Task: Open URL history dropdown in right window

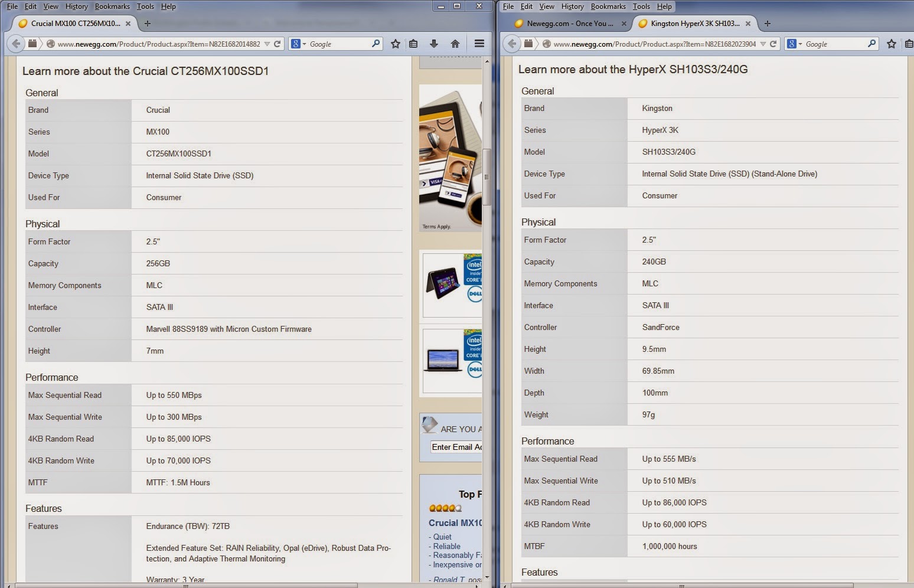Action: tap(763, 44)
